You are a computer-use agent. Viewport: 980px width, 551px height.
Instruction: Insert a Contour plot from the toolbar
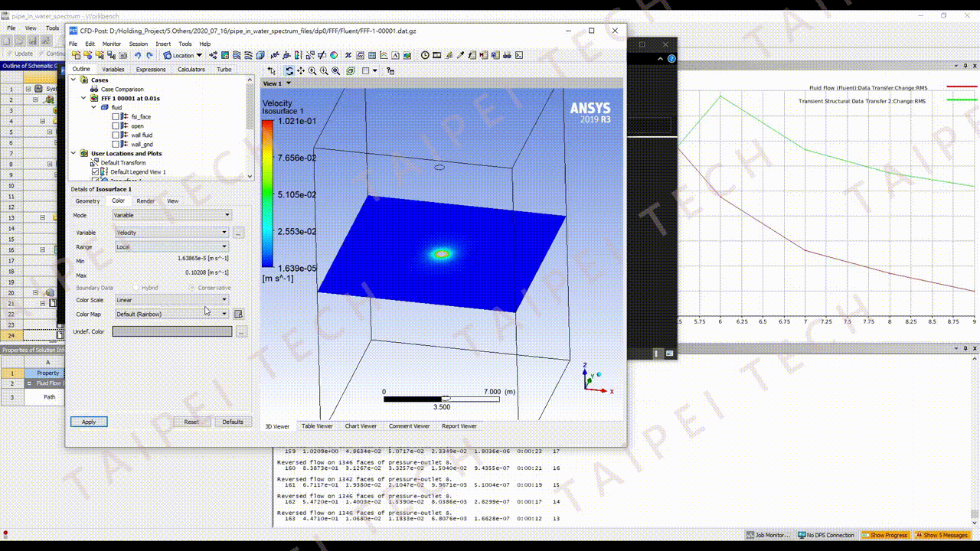[225, 55]
